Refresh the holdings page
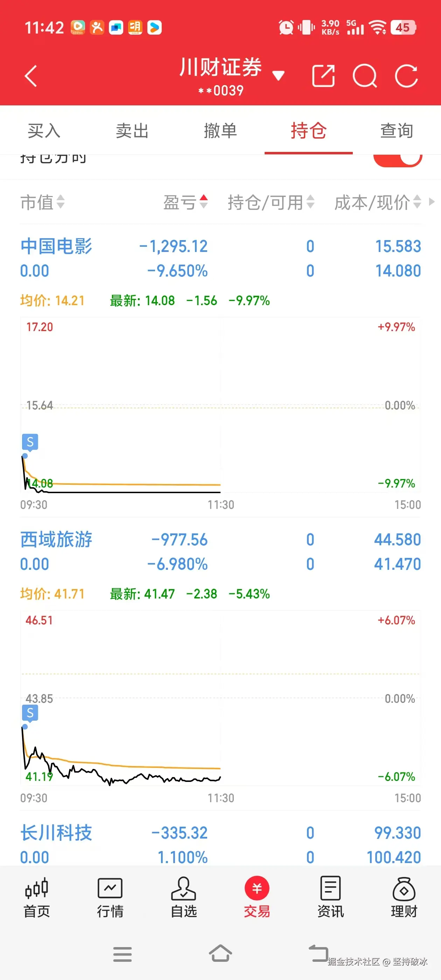The height and width of the screenshot is (980, 441). tap(406, 76)
